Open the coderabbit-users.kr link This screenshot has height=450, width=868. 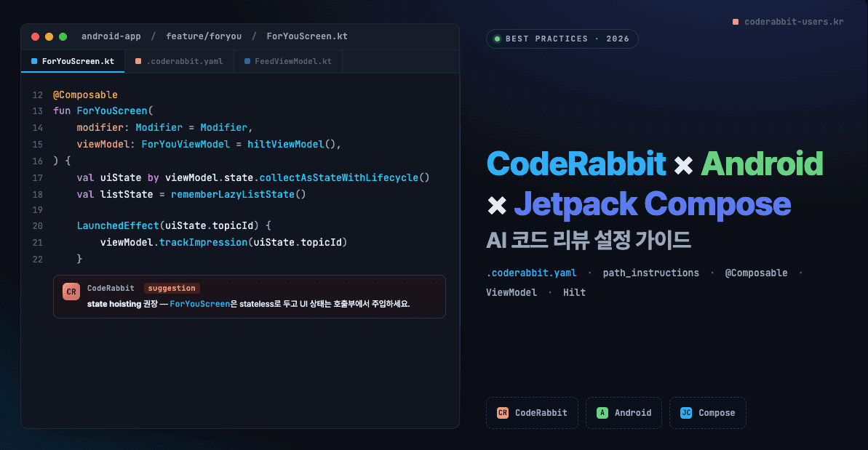794,22
